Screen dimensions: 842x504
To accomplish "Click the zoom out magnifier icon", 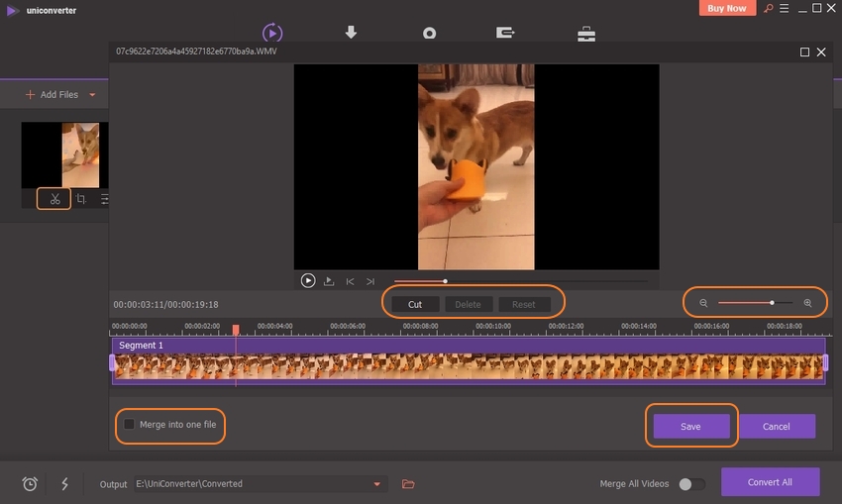I will point(703,303).
